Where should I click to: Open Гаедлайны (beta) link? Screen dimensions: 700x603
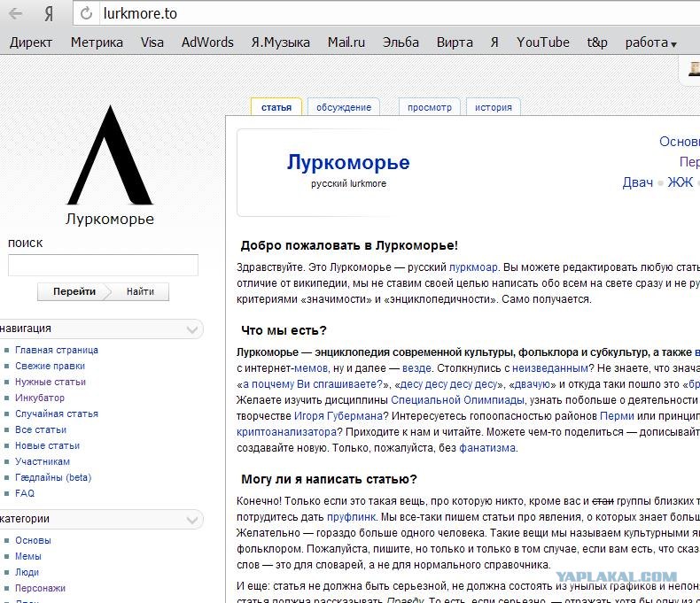(53, 477)
